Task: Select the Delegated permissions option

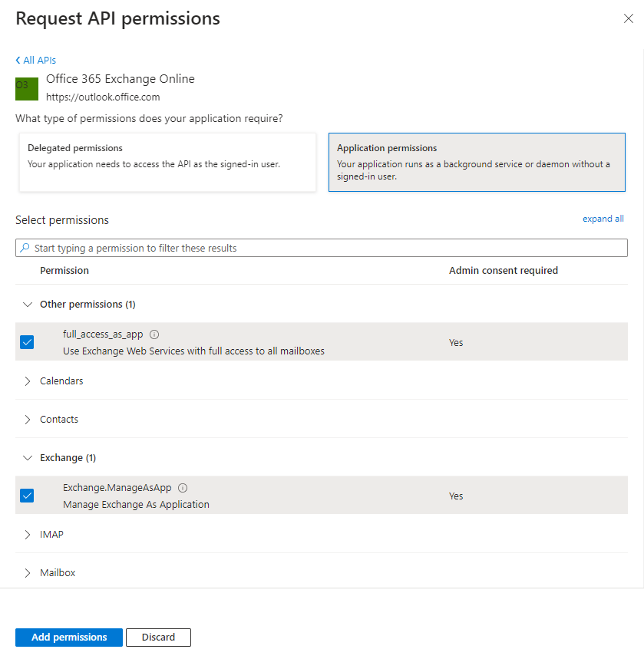Action: point(167,162)
